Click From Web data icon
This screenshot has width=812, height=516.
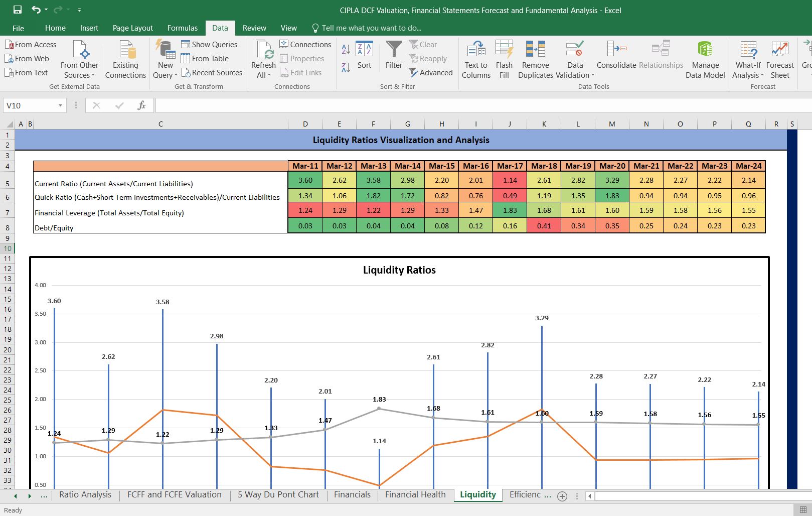tap(9, 59)
